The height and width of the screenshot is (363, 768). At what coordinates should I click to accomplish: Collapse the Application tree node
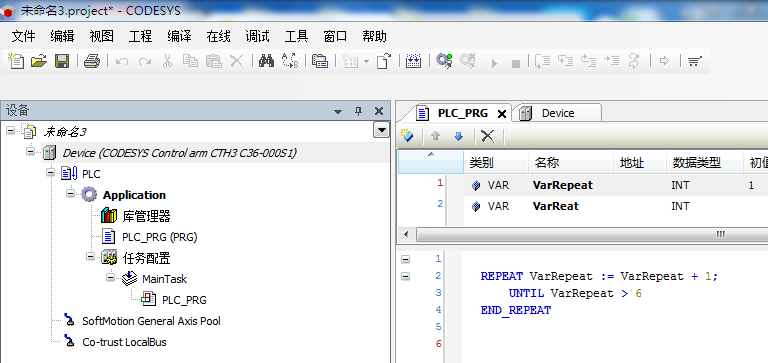click(71, 194)
